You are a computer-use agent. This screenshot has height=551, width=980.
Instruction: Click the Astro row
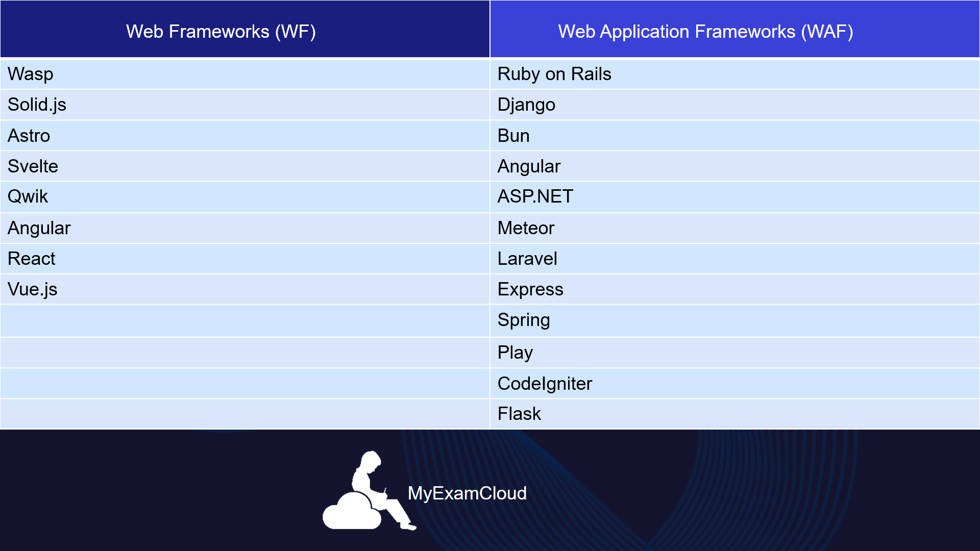coord(29,135)
